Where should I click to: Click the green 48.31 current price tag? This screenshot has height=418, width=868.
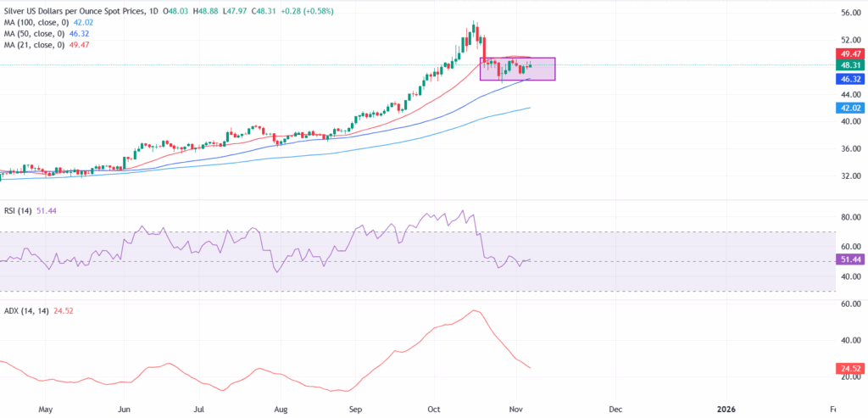(849, 64)
